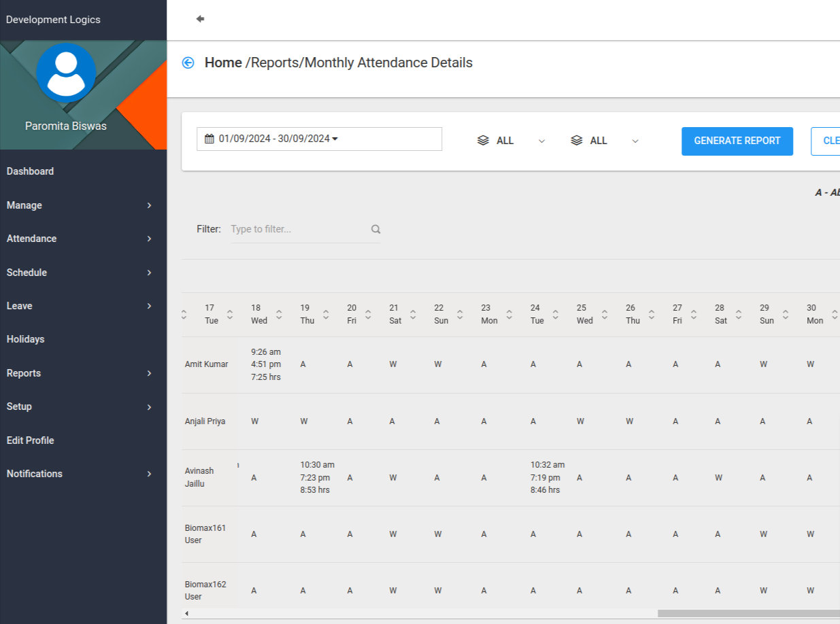
Task: Click Amit Kumar's 9:26 am attendance cell
Action: point(266,364)
